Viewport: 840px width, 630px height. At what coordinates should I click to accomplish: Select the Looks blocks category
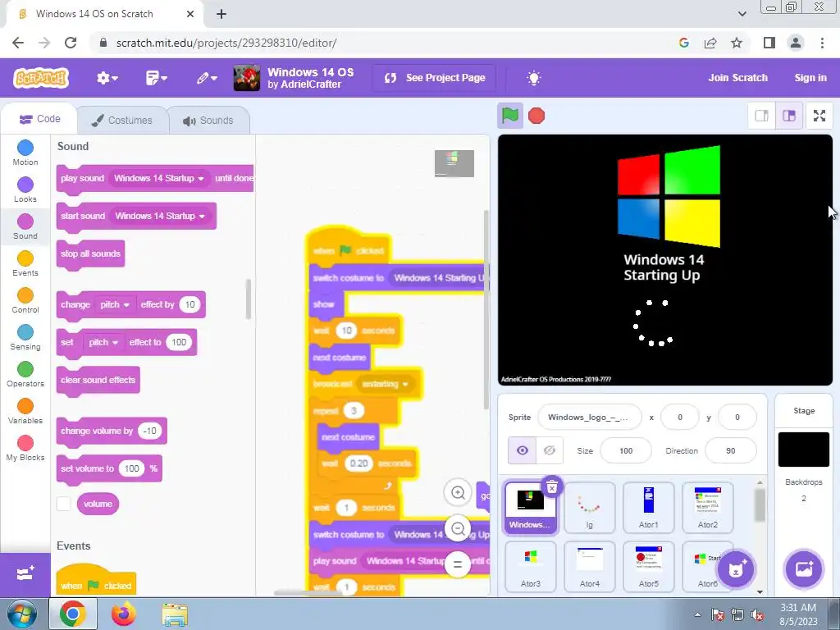25,189
